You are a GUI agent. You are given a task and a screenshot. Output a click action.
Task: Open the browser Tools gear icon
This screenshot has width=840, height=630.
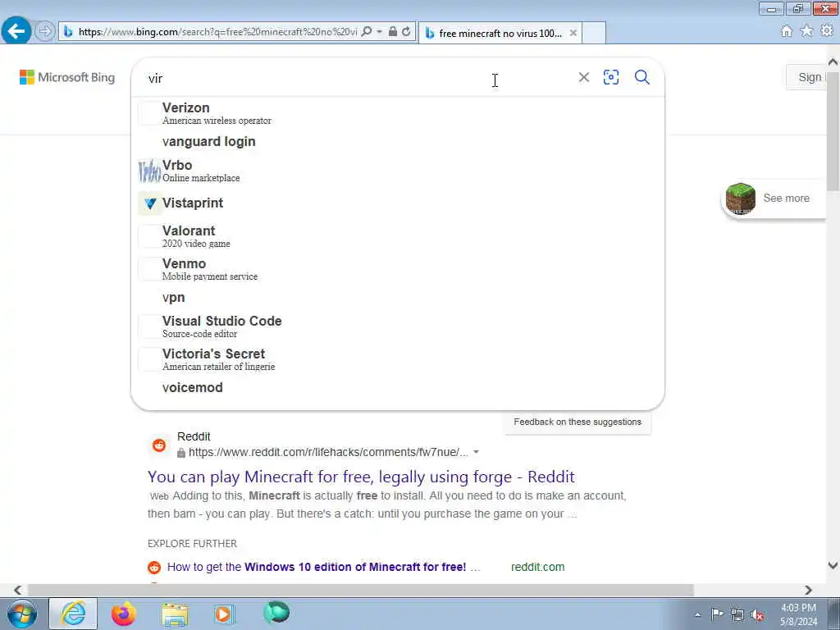click(x=827, y=32)
